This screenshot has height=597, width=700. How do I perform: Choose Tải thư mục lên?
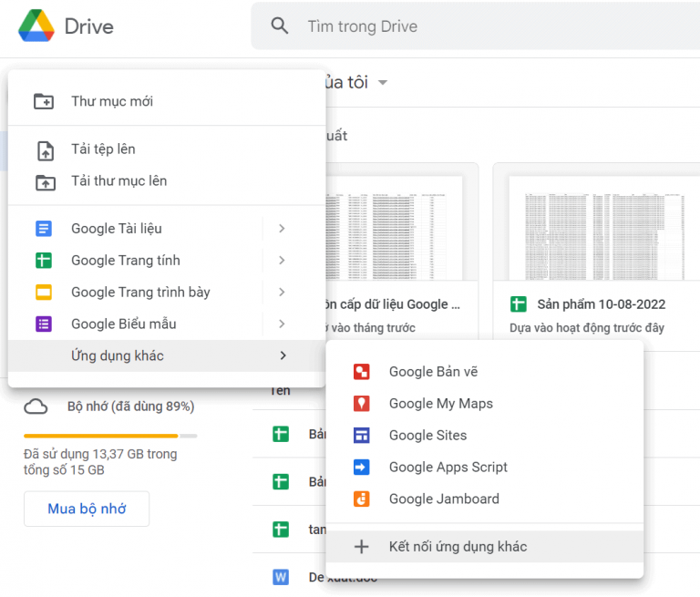pyautogui.click(x=167, y=181)
